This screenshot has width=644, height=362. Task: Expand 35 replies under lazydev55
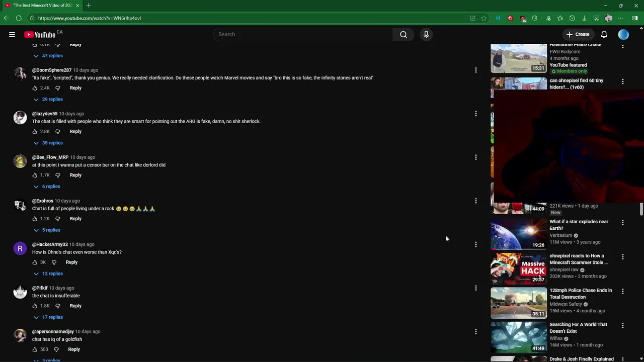pyautogui.click(x=48, y=143)
